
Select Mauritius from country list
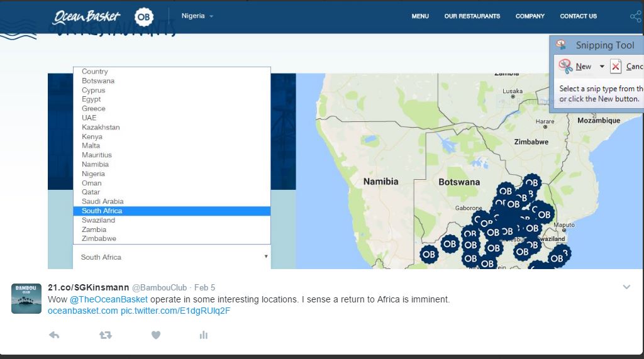tap(172, 155)
